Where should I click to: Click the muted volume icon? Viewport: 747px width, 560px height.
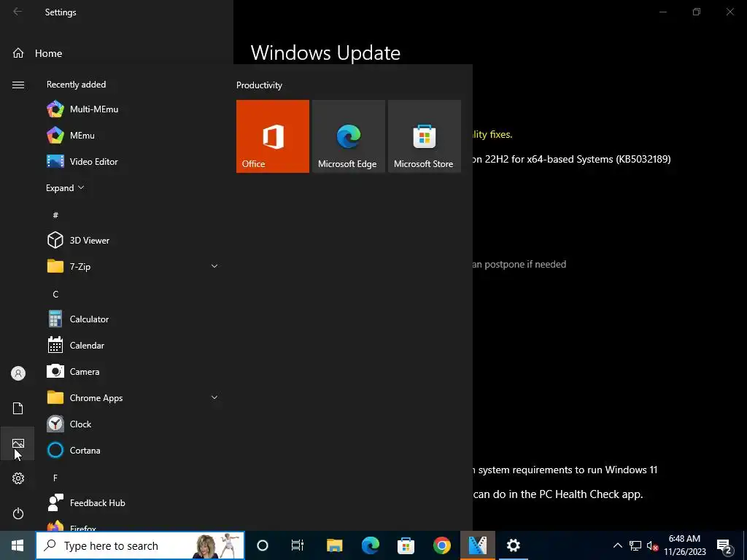652,545
